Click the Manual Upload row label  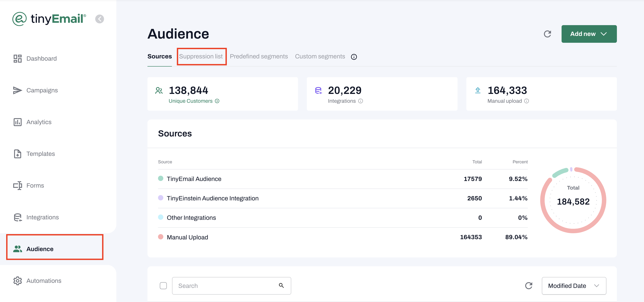[x=187, y=237]
